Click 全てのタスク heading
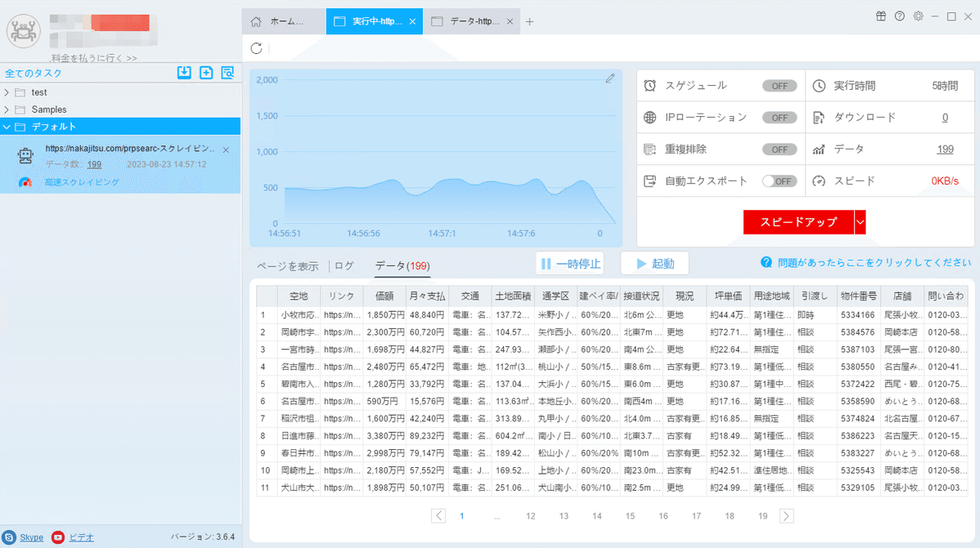Viewport: 980px width, 548px height. click(x=33, y=73)
